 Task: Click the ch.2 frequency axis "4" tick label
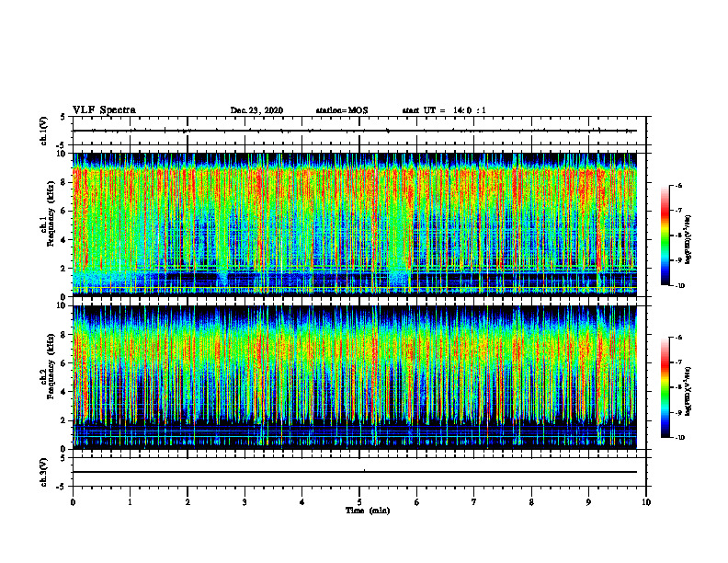click(64, 392)
